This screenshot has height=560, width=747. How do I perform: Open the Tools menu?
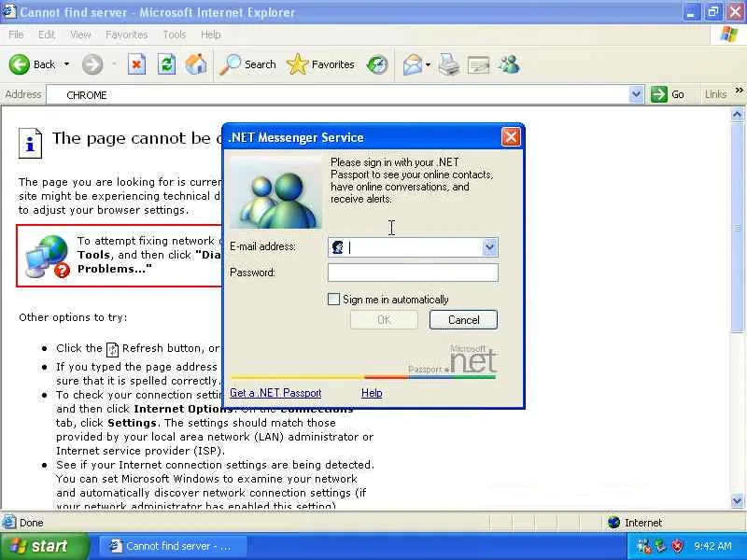(x=175, y=35)
